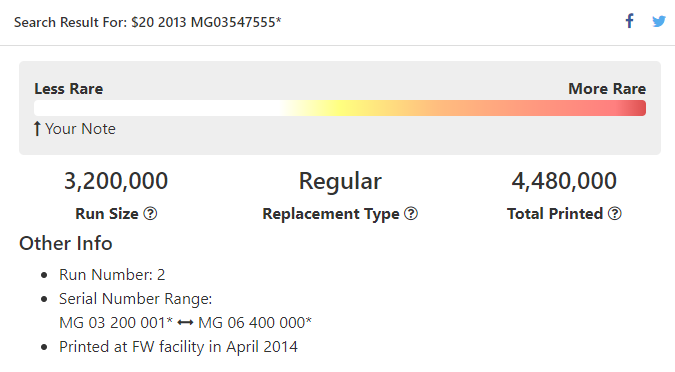The image size is (675, 372).
Task: Click the white section of rarity bar
Action: pos(155,108)
